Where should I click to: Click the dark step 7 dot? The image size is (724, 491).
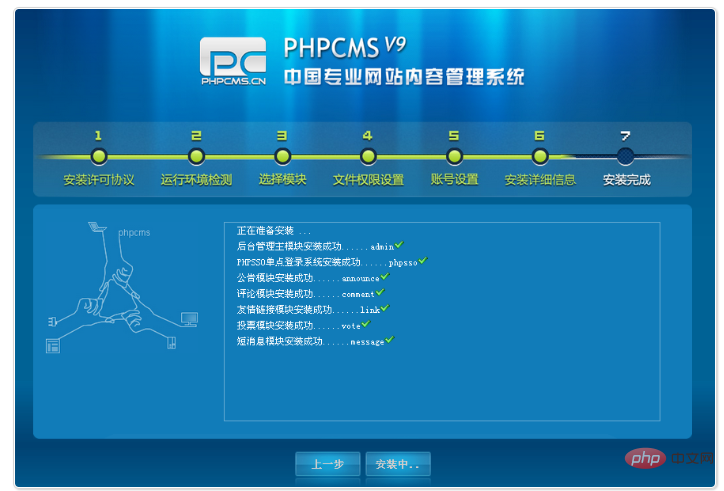626,157
